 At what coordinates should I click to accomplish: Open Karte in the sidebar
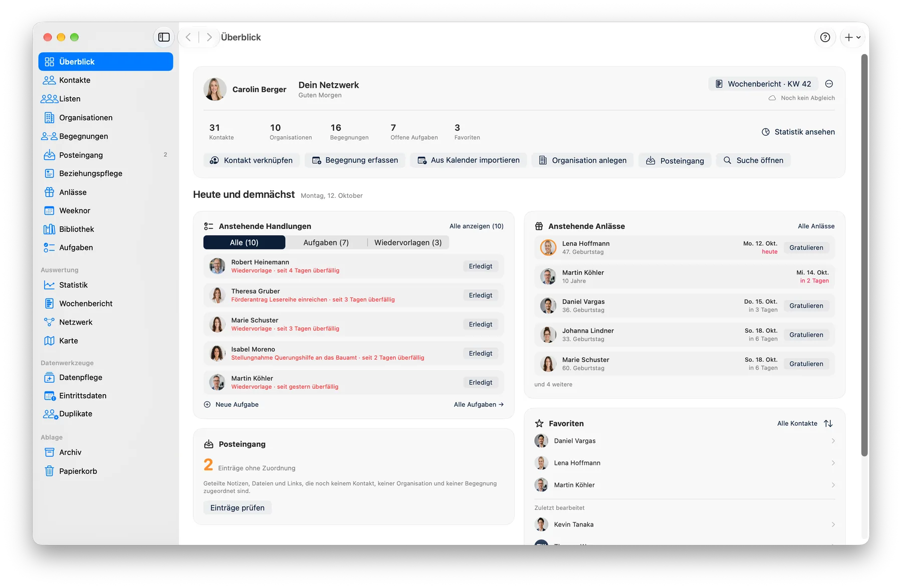tap(106, 341)
